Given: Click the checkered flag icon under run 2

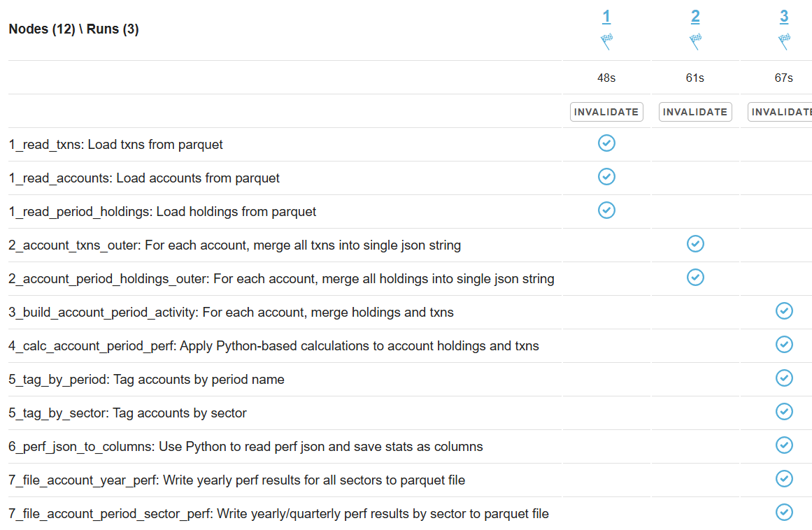Looking at the screenshot, I should (x=695, y=41).
